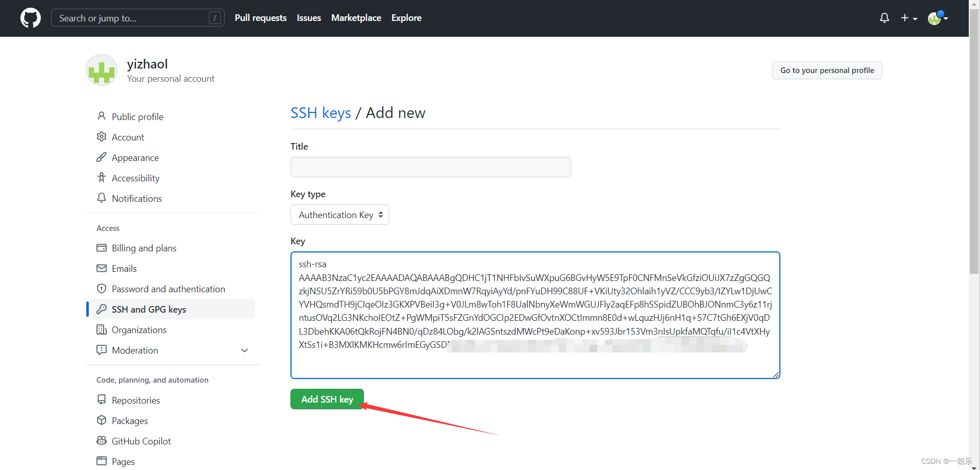Open notifications via the bell icon
The height and width of the screenshot is (470, 980).
[x=884, y=17]
